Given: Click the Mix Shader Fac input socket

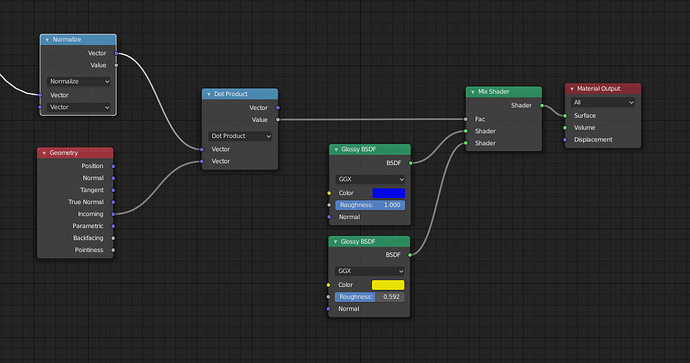Looking at the screenshot, I should 466,119.
